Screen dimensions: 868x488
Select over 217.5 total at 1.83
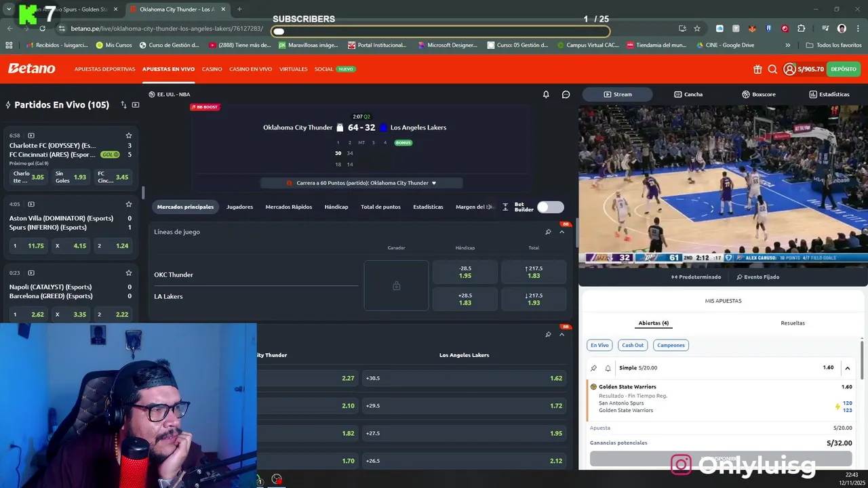(x=534, y=272)
